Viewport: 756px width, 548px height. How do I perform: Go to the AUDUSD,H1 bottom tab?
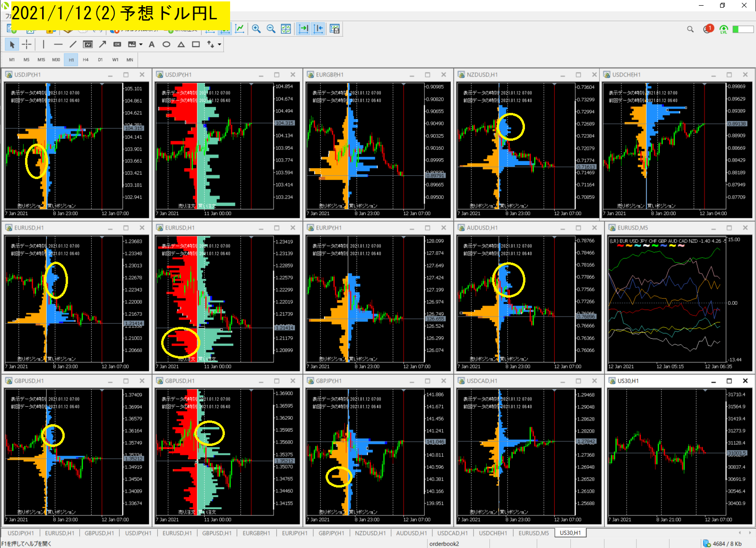412,533
